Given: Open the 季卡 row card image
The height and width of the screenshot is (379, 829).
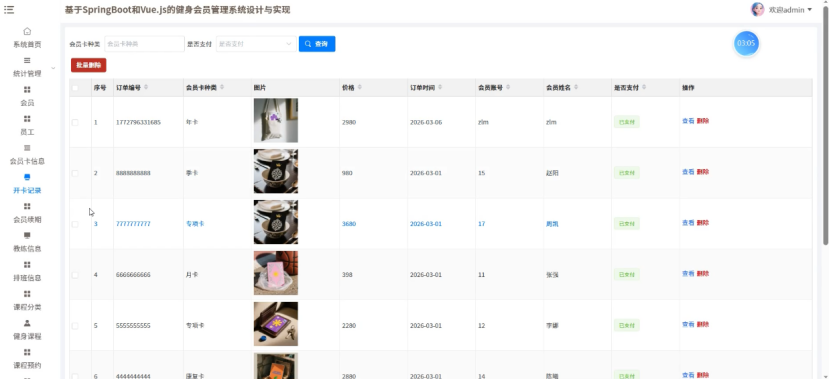Looking at the screenshot, I should tap(275, 171).
